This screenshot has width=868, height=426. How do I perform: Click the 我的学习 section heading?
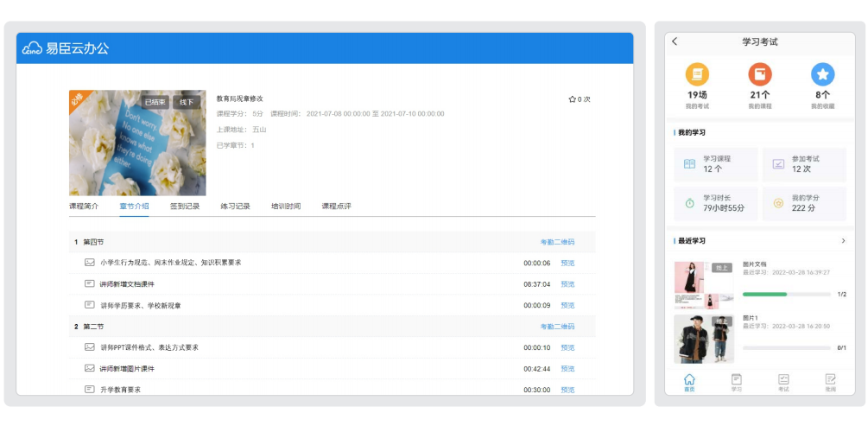pyautogui.click(x=692, y=132)
